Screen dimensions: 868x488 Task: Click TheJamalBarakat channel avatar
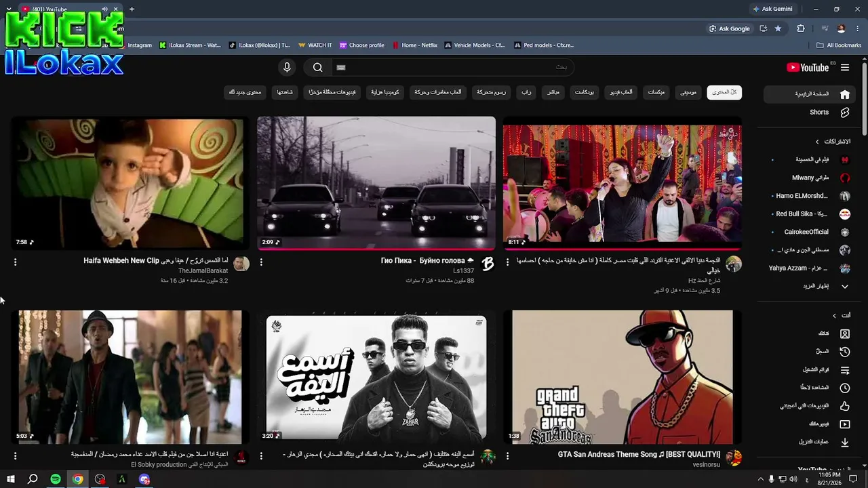pyautogui.click(x=241, y=264)
